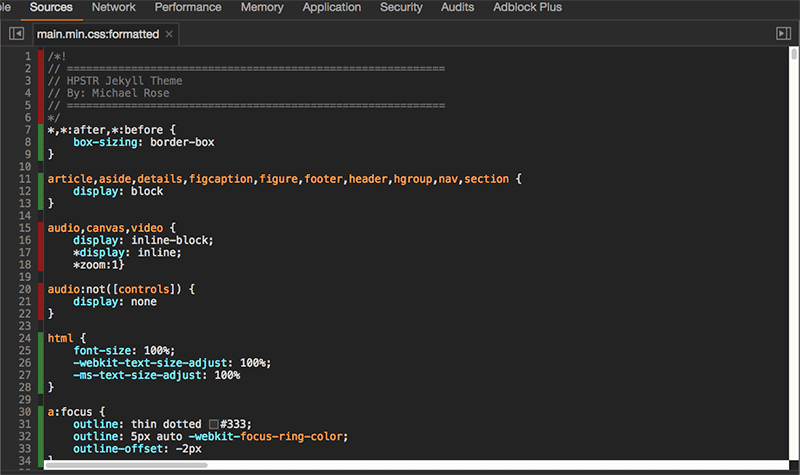
Task: Click the #333 color swatch
Action: (x=214, y=424)
